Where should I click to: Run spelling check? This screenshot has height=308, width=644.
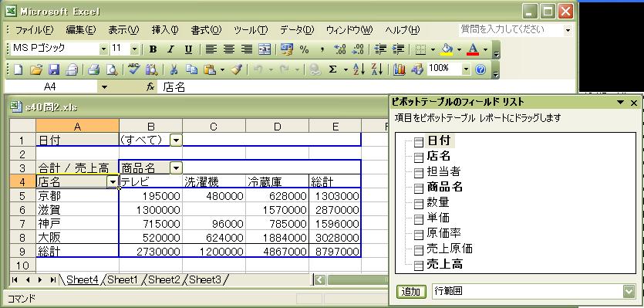[x=134, y=69]
